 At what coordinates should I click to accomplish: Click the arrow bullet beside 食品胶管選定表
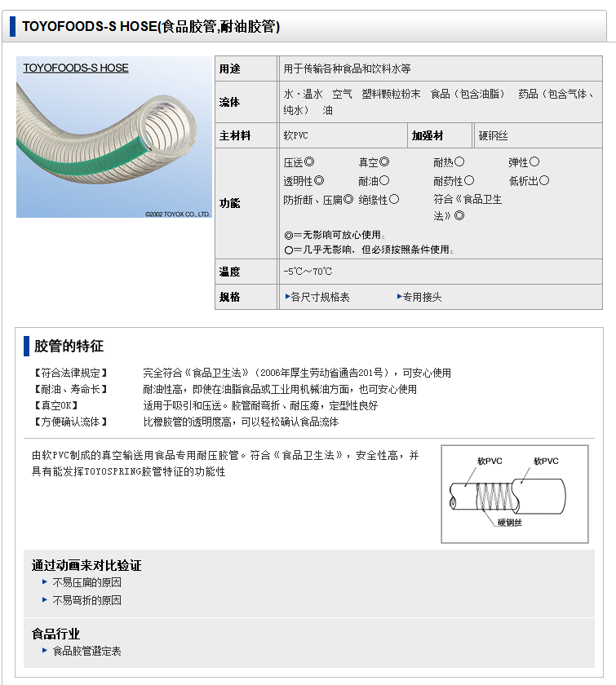click(45, 651)
